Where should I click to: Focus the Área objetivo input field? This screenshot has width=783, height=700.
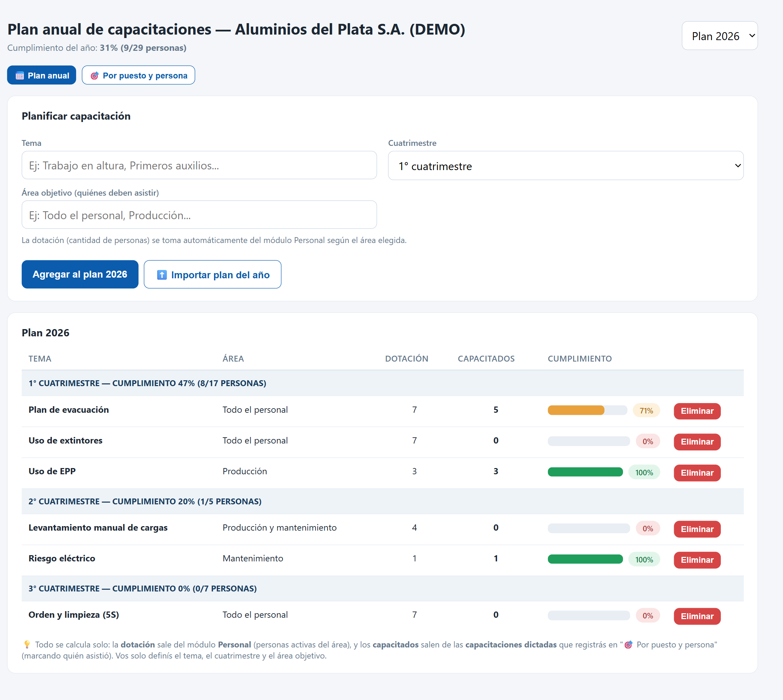199,215
